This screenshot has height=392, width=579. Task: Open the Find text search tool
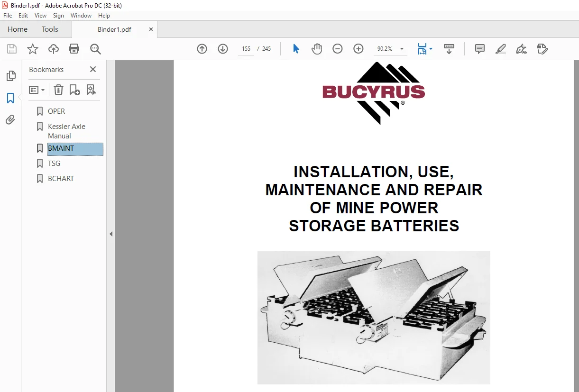pyautogui.click(x=95, y=49)
